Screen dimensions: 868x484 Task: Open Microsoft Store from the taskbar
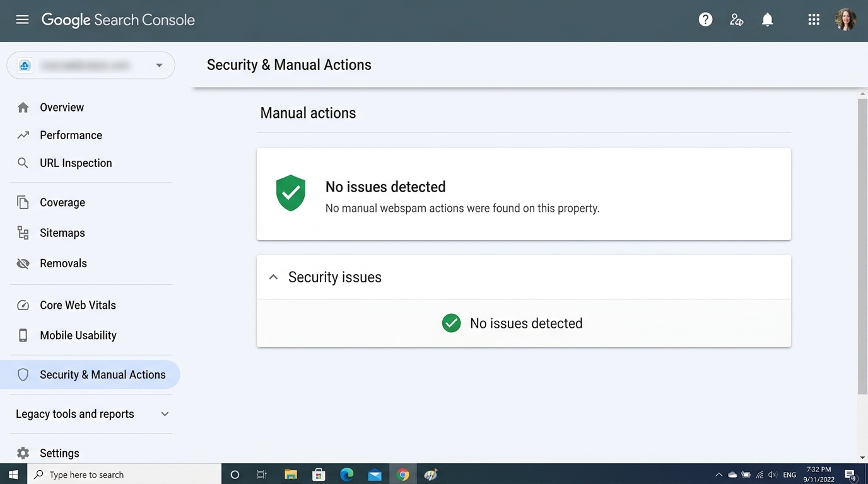[319, 475]
